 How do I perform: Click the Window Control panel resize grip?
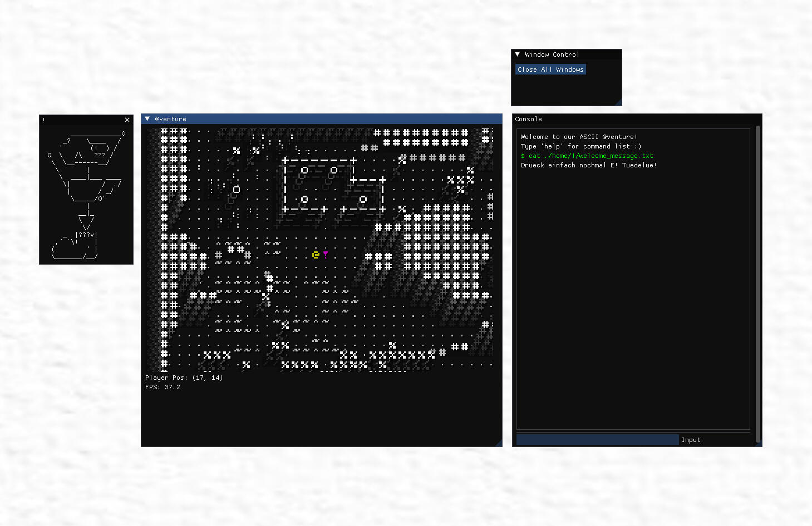618,102
